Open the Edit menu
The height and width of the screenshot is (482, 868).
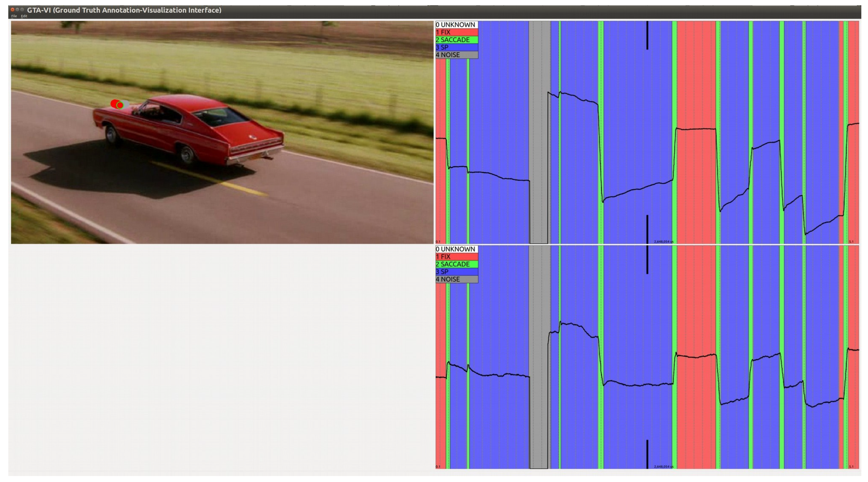coord(24,16)
